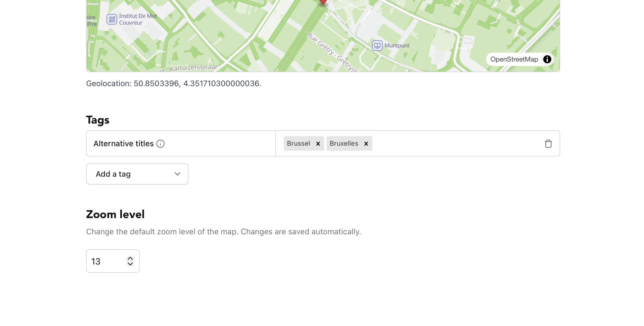Remove the Bruxelles tag chip

[366, 144]
